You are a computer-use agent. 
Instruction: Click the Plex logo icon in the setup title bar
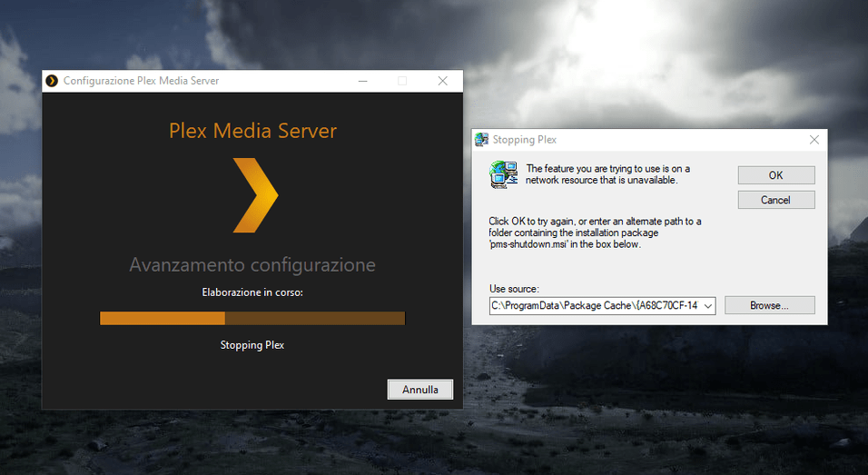coord(52,81)
